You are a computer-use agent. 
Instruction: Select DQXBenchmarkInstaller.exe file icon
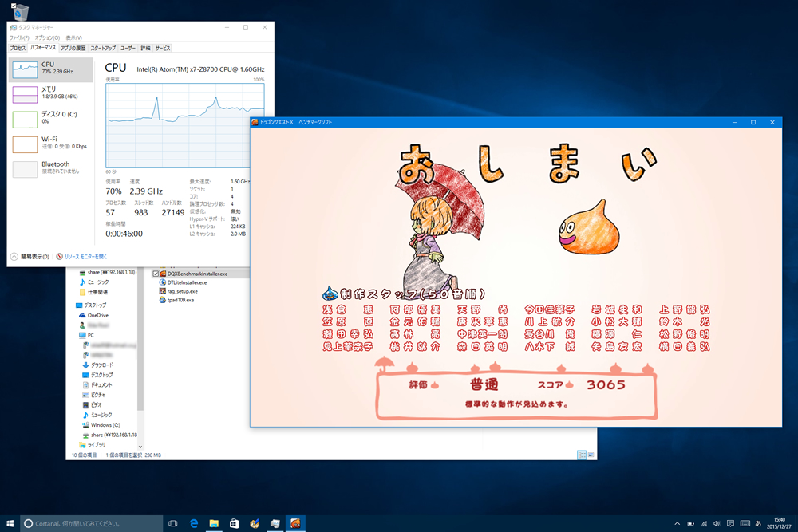tap(163, 274)
